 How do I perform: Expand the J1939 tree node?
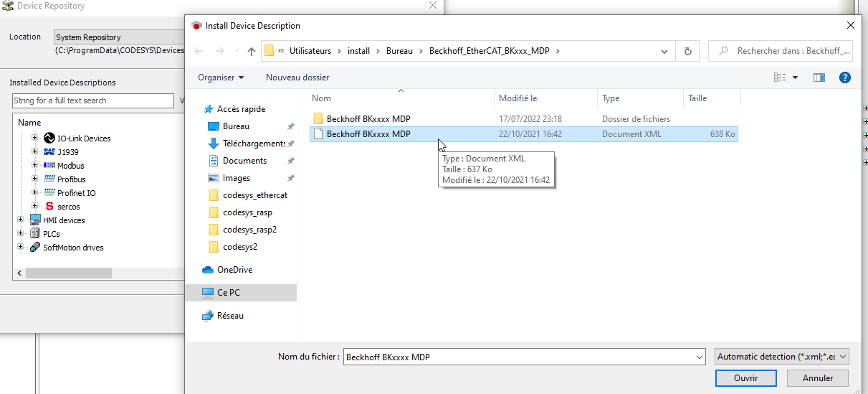[x=34, y=151]
